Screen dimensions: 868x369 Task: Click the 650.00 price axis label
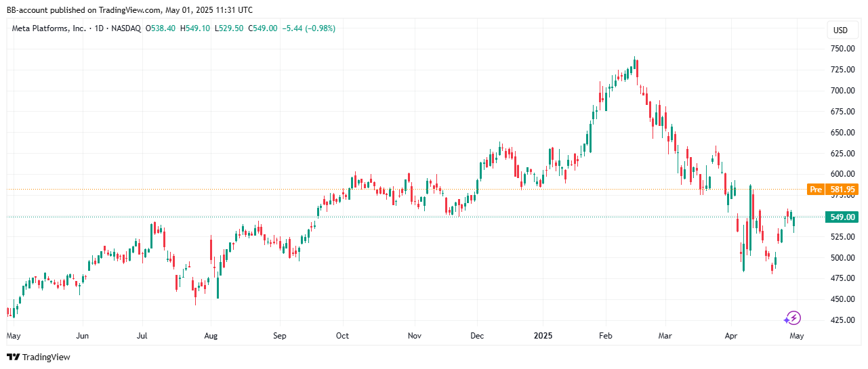(x=841, y=133)
